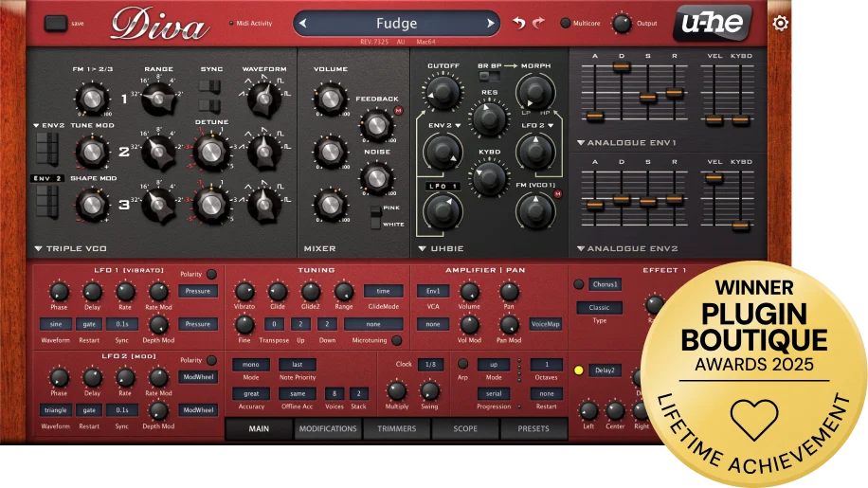Toggle the Arp on/off button
The height and width of the screenshot is (488, 868).
pos(462,363)
